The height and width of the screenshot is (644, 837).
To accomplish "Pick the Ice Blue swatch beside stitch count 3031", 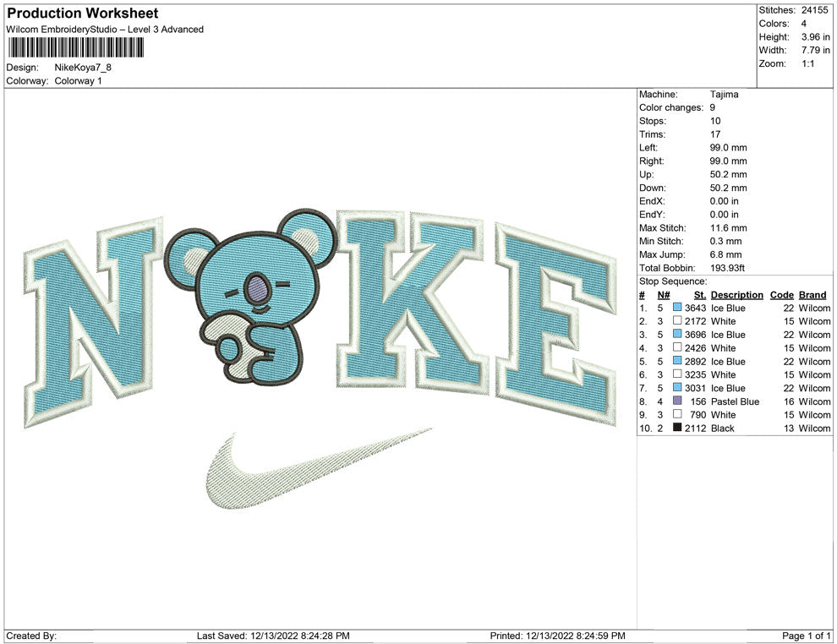I will point(677,387).
